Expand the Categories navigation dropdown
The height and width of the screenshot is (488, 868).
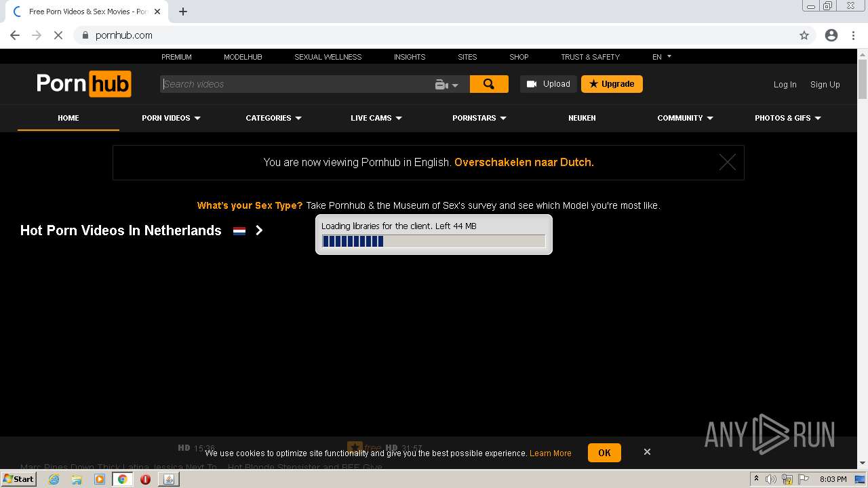(273, 118)
